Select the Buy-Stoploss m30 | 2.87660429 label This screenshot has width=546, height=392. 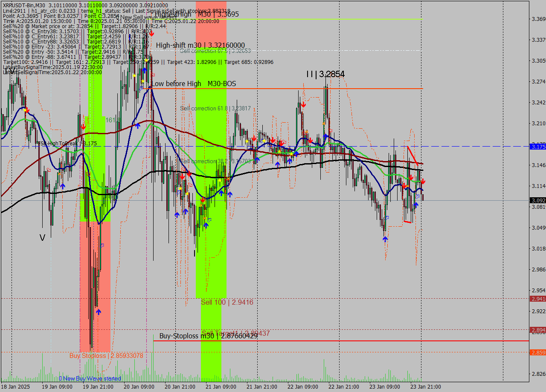point(209,336)
